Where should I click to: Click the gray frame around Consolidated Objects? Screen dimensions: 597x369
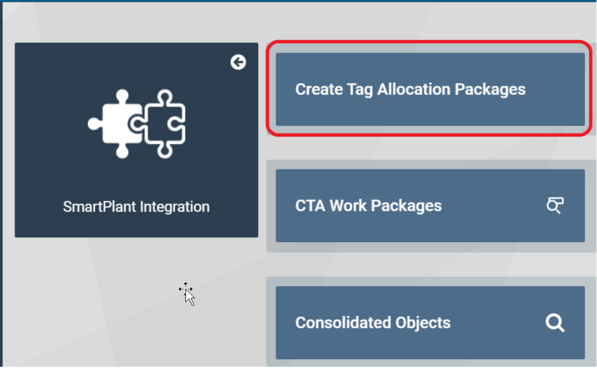(430, 281)
